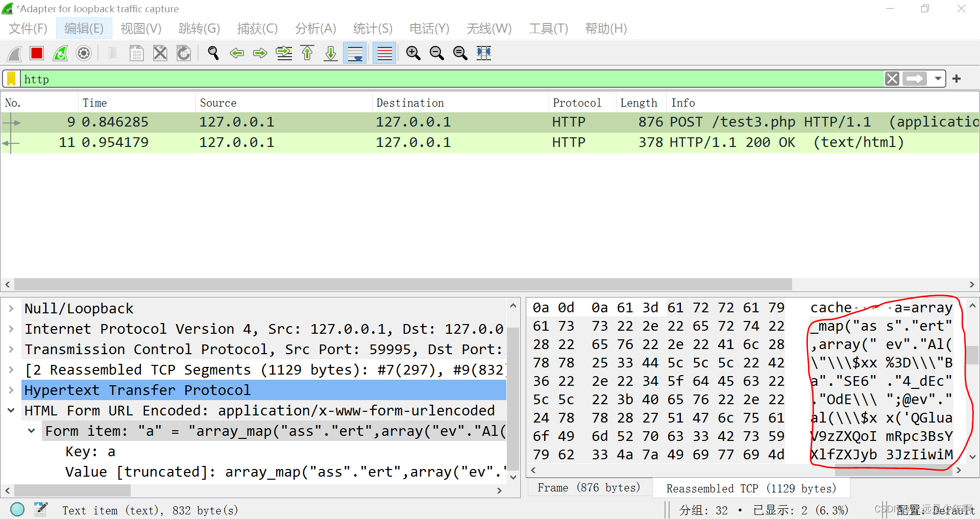Open a capture file
Image resolution: width=980 pixels, height=519 pixels.
tap(113, 53)
